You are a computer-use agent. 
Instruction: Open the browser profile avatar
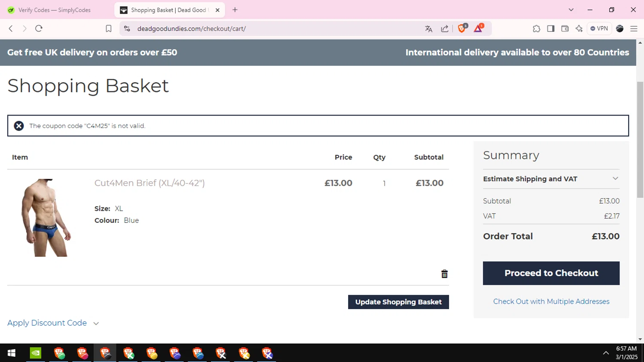620,29
